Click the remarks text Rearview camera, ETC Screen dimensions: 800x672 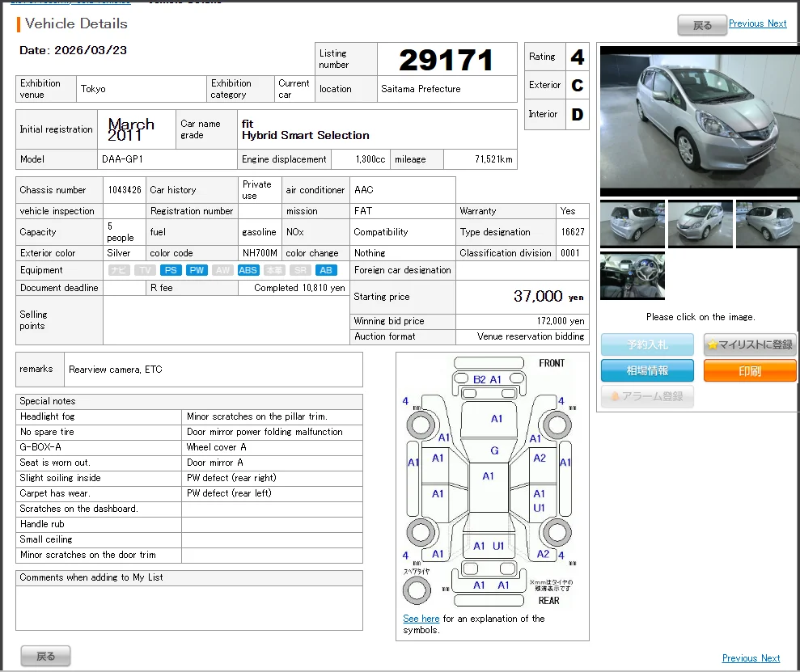coord(116,369)
